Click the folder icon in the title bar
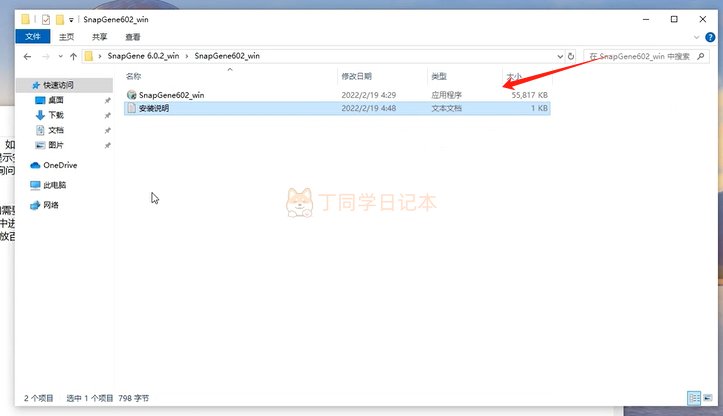Image resolution: width=723 pixels, height=416 pixels. tap(26, 19)
